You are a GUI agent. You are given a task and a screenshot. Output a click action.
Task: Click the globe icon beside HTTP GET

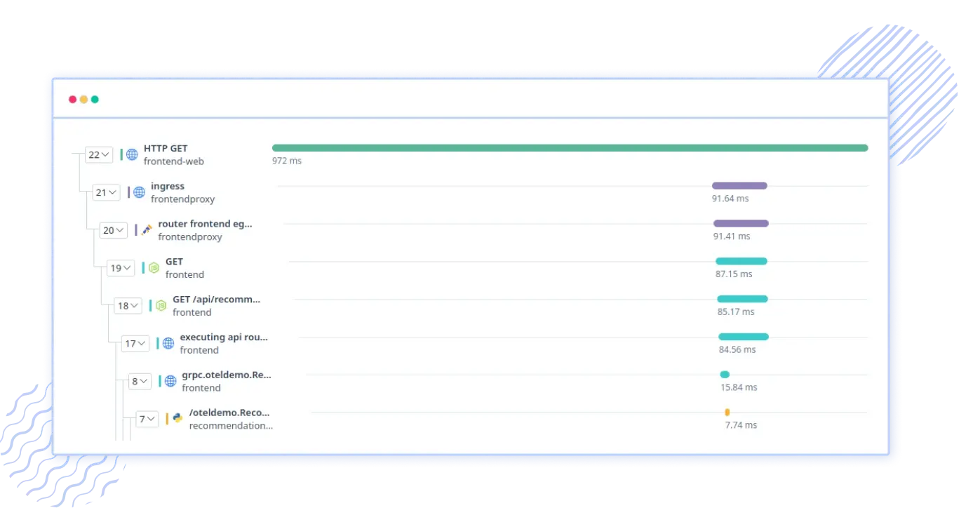click(132, 154)
